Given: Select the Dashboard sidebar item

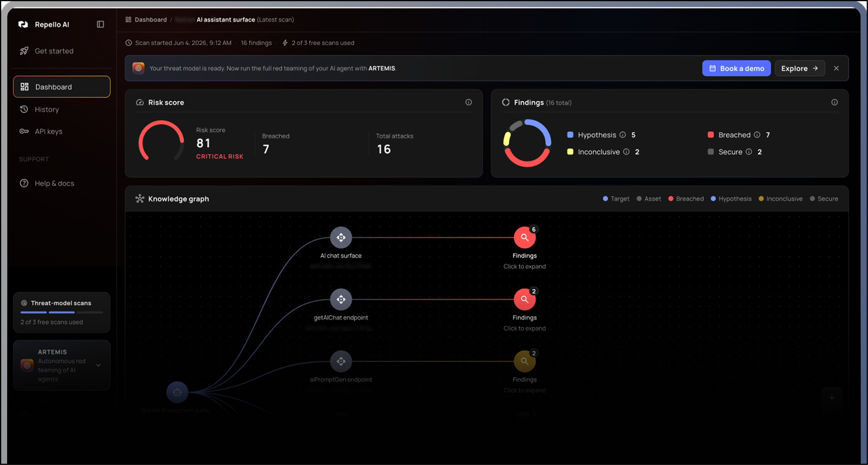Looking at the screenshot, I should pos(62,87).
